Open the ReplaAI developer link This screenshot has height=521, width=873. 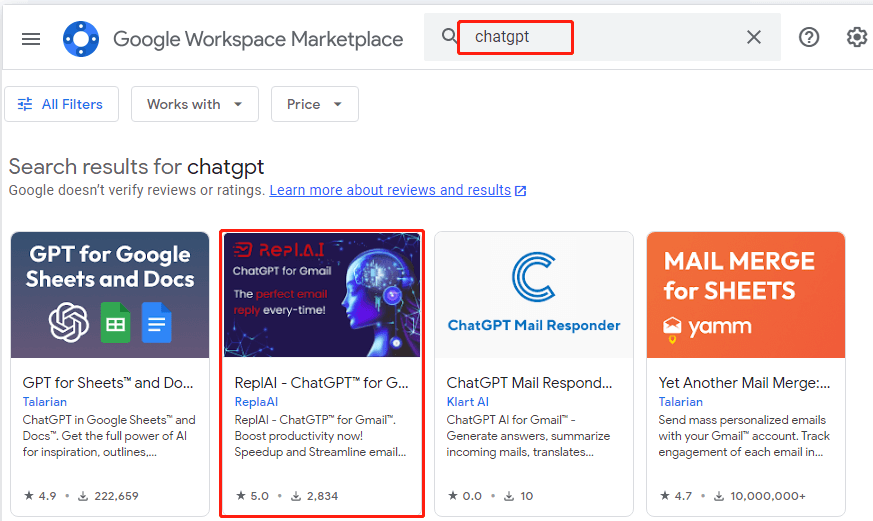click(256, 402)
